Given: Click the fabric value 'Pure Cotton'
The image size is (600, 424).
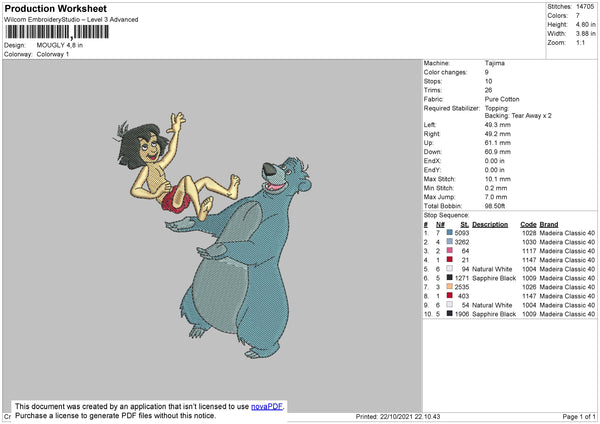Looking at the screenshot, I should tap(502, 99).
